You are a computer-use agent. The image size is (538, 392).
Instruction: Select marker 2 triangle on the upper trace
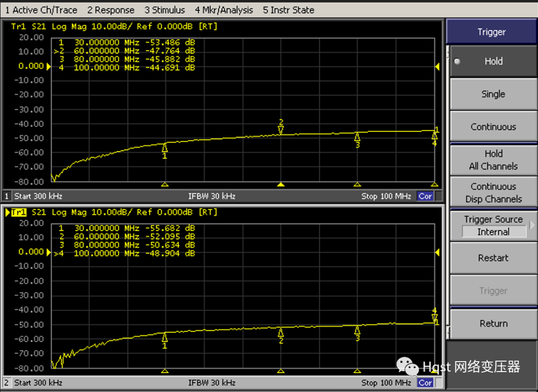(281, 130)
